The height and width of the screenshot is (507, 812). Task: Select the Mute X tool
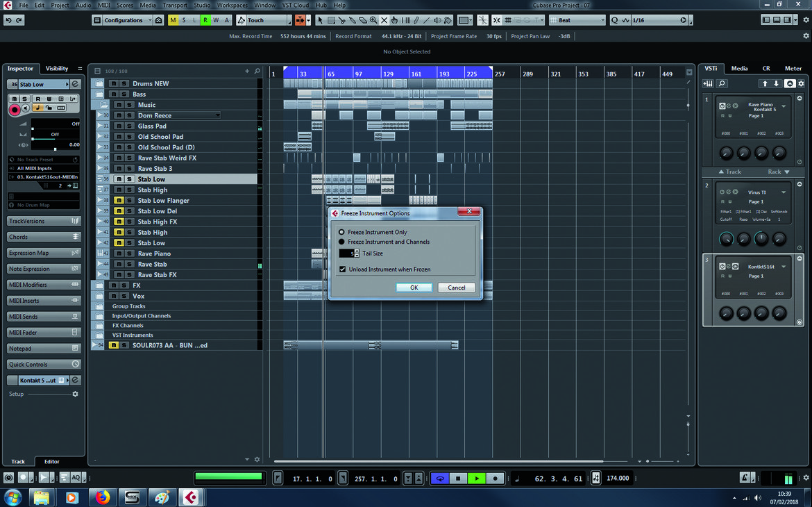pos(384,20)
